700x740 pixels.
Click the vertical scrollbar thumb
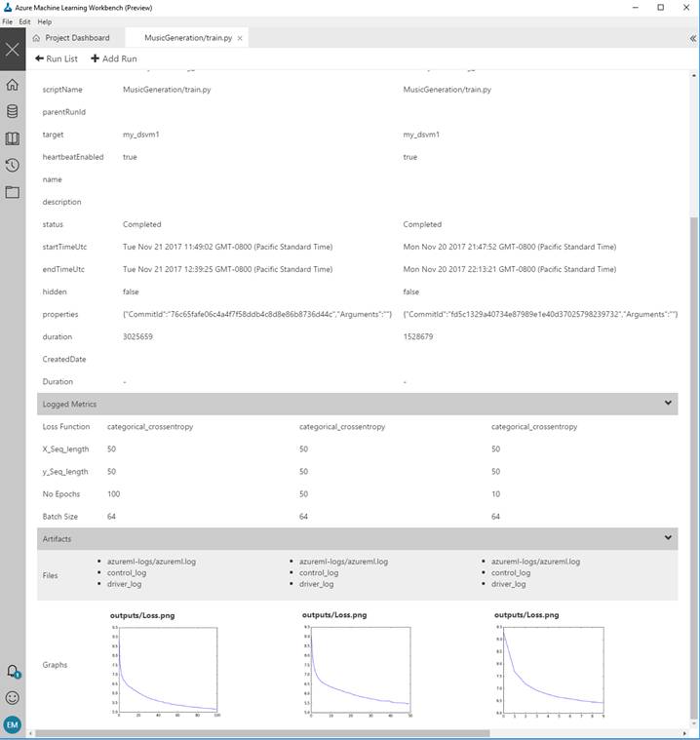click(694, 468)
